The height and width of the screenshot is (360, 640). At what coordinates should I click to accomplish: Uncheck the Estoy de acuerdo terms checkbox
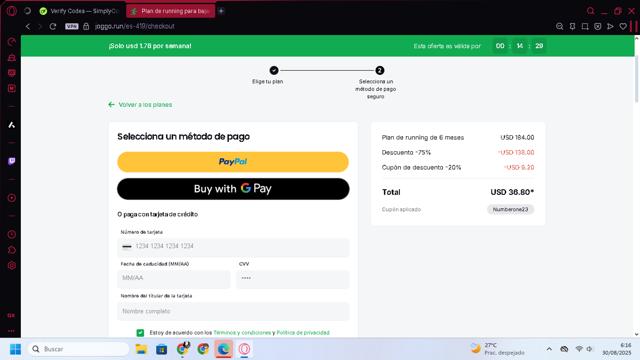pyautogui.click(x=140, y=333)
